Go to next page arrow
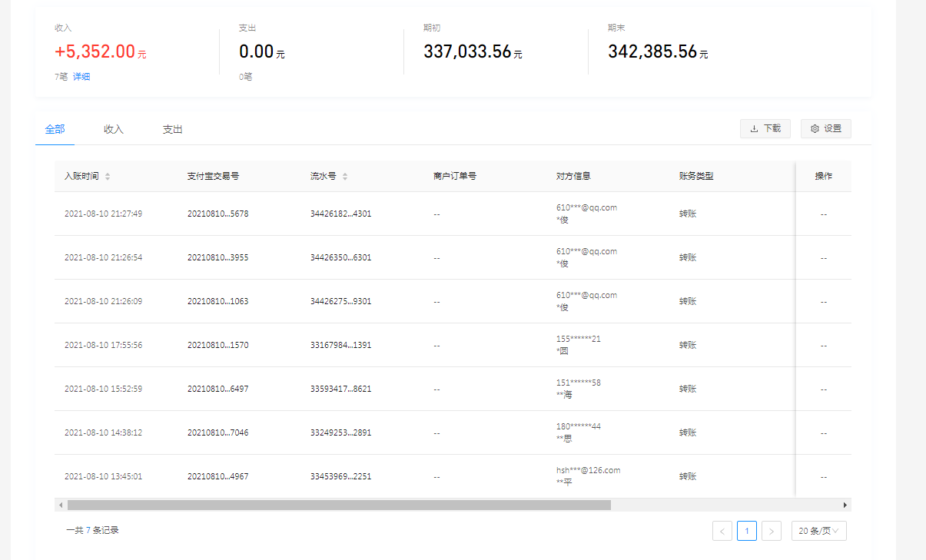 [771, 531]
